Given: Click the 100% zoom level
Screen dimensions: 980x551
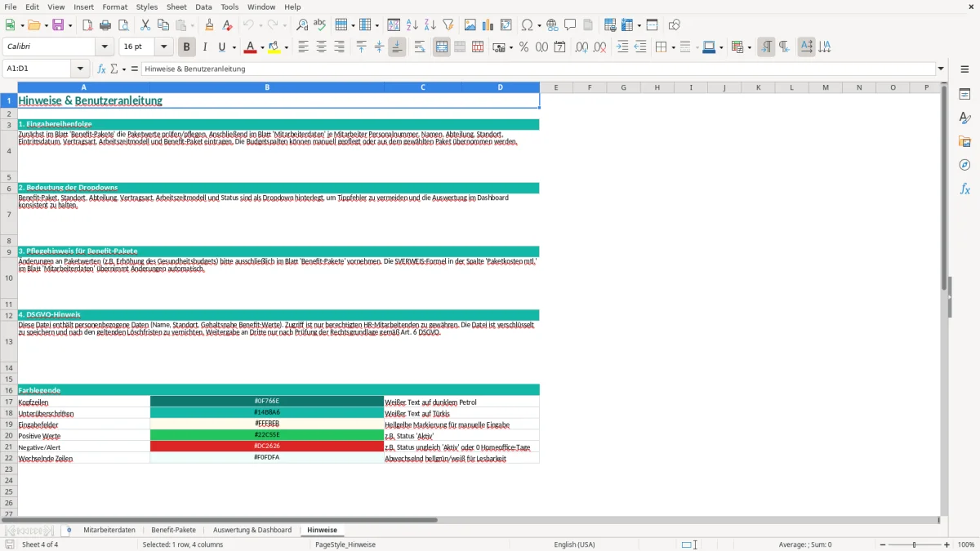Looking at the screenshot, I should click(966, 544).
